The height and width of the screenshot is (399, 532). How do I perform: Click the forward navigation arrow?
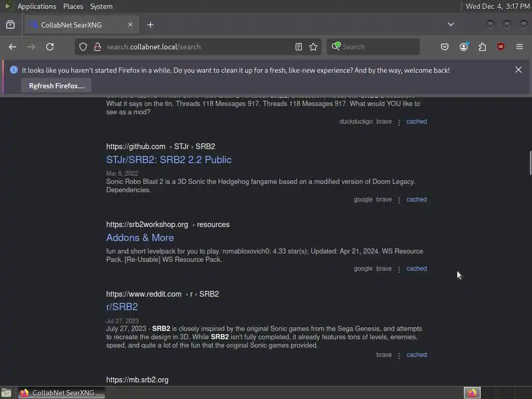pyautogui.click(x=31, y=47)
